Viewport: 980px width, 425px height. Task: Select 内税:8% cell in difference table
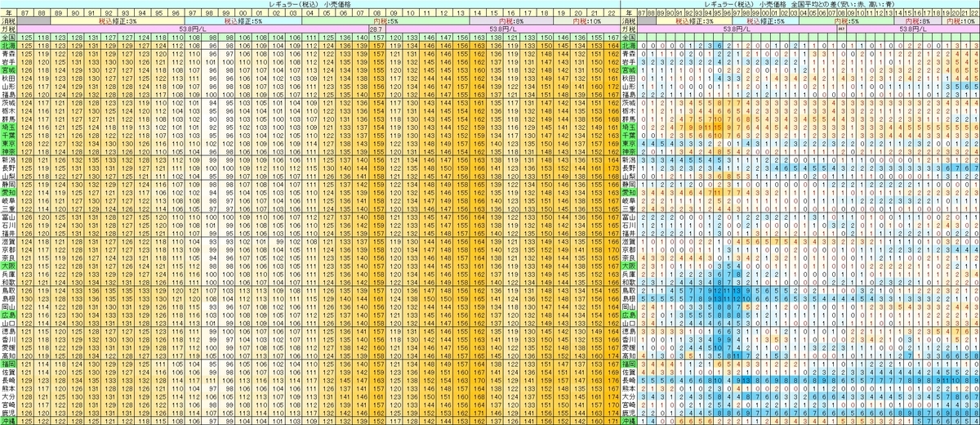pyautogui.click(x=917, y=20)
